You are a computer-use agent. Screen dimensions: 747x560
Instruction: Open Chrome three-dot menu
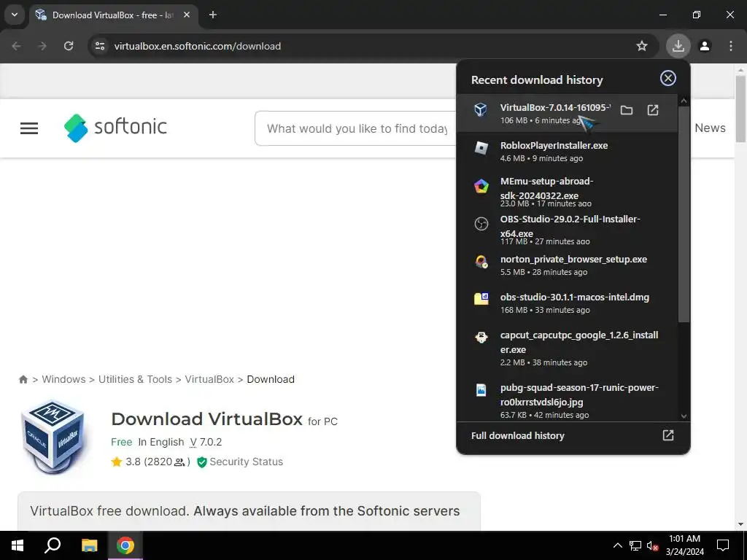[x=731, y=46]
